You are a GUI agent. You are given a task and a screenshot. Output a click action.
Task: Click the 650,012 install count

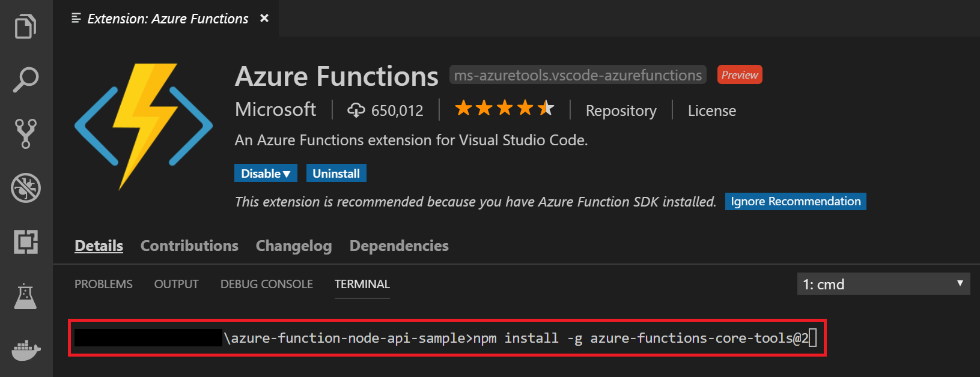pyautogui.click(x=397, y=110)
